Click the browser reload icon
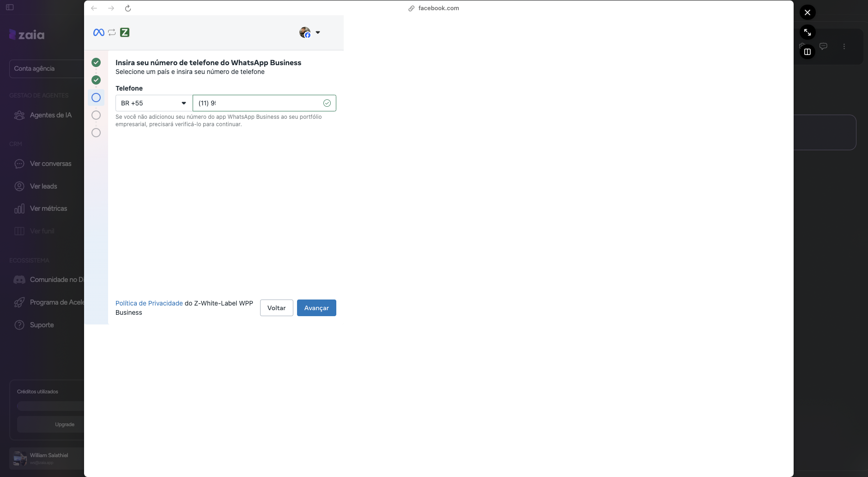This screenshot has width=868, height=477. [x=128, y=8]
